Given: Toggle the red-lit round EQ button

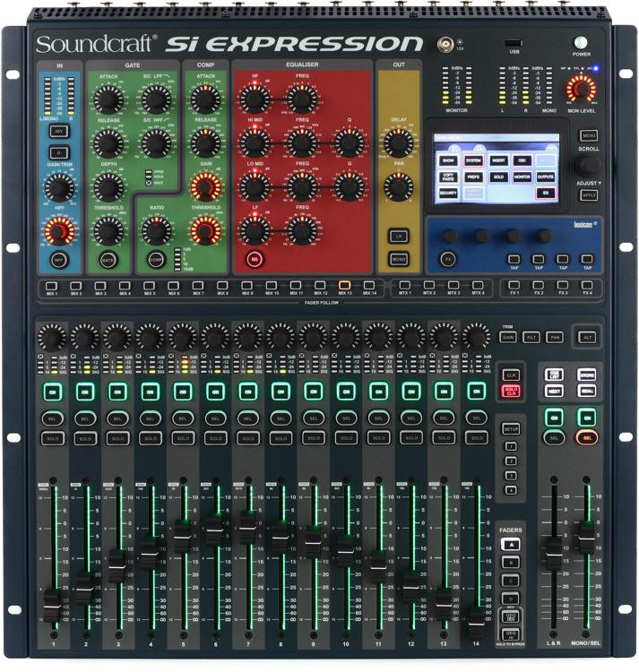Looking at the screenshot, I should point(255,259).
